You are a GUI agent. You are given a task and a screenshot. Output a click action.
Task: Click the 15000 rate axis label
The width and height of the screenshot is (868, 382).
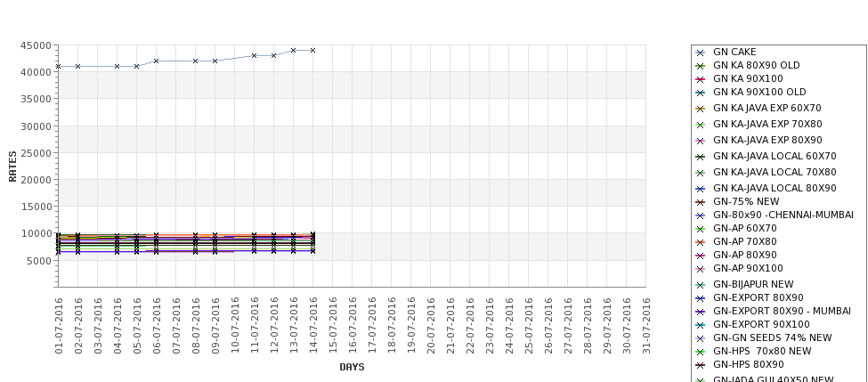coord(36,207)
